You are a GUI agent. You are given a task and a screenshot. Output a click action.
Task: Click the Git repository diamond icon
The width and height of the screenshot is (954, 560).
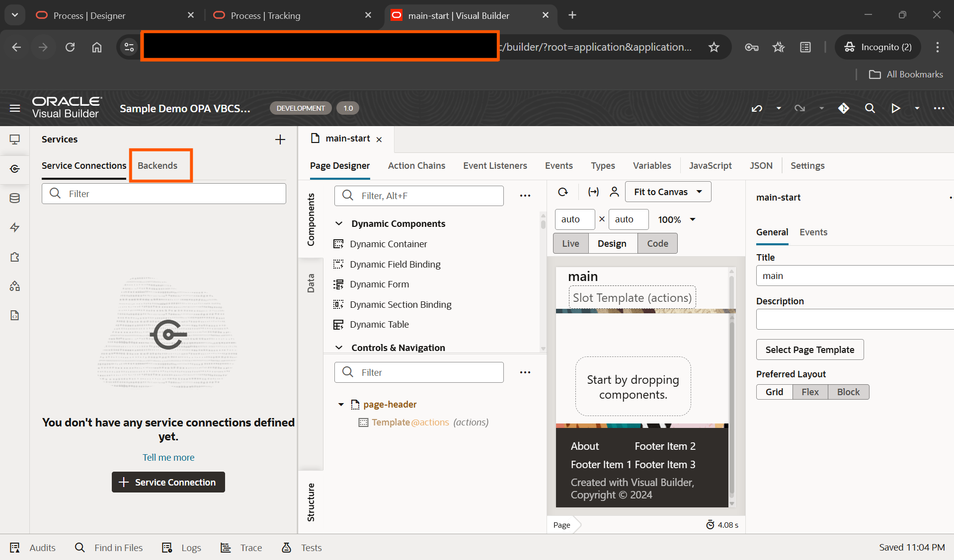(x=844, y=108)
